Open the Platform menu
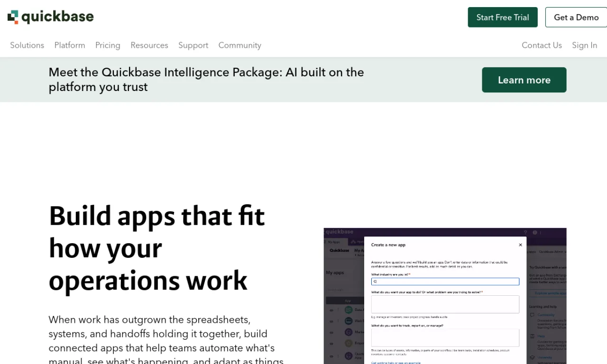This screenshot has height=364, width=607. [70, 45]
